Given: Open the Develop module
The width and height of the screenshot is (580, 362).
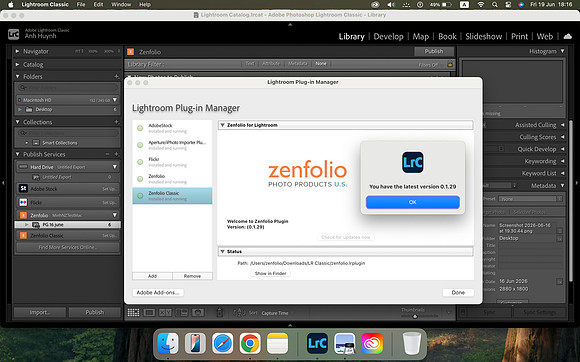Looking at the screenshot, I should click(388, 36).
